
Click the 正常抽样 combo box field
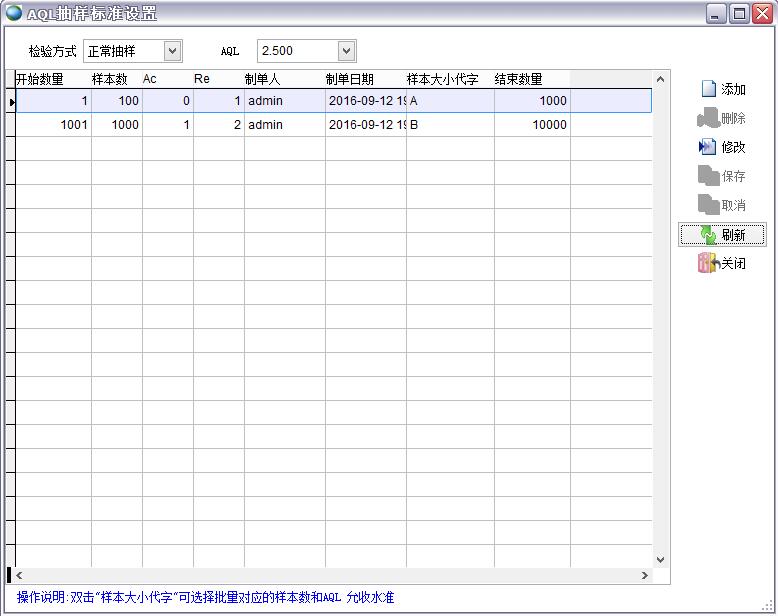tap(122, 51)
